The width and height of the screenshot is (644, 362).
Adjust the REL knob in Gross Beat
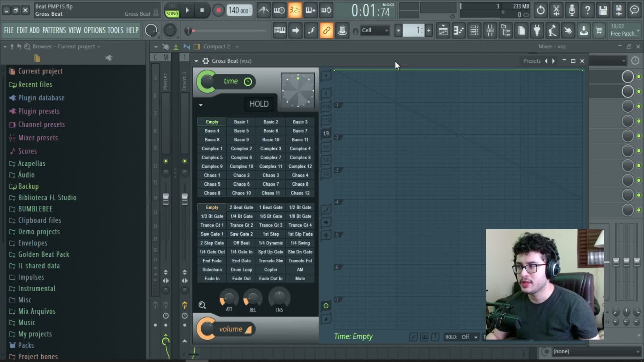tap(253, 298)
